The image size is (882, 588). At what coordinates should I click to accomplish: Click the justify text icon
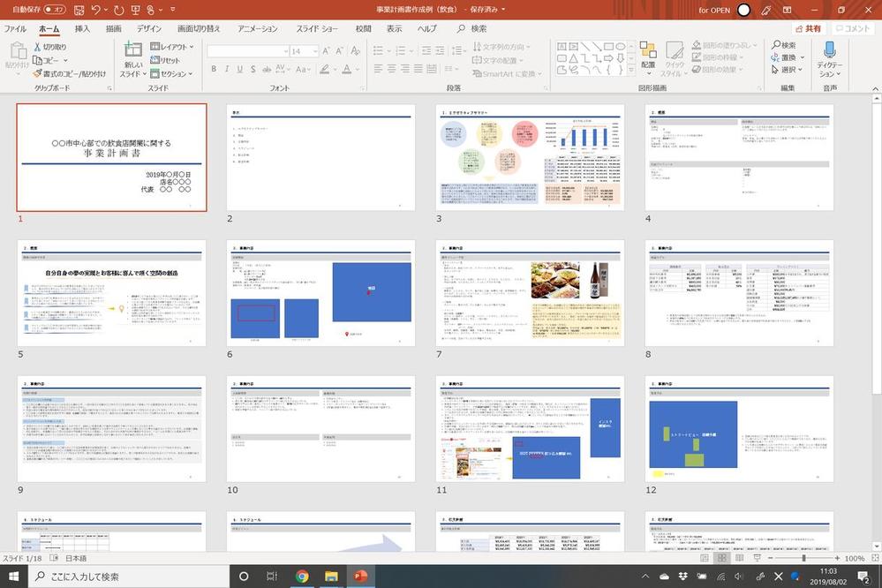(x=418, y=69)
